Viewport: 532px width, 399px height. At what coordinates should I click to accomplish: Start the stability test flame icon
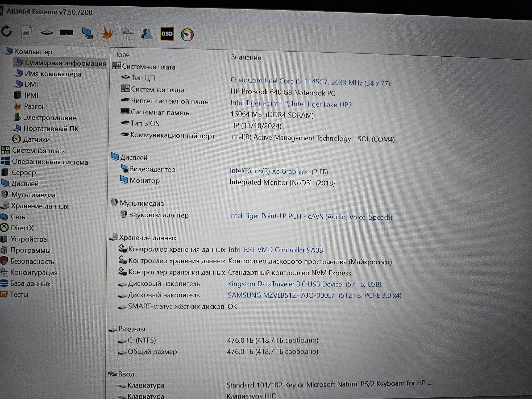[x=107, y=34]
